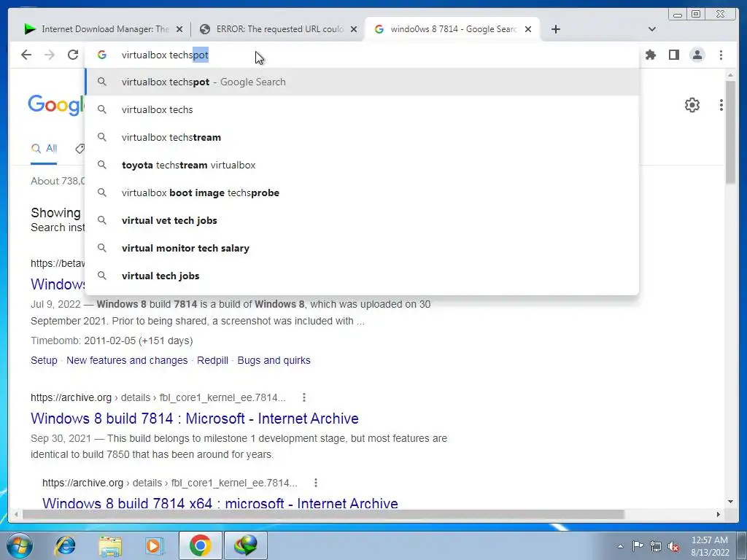Select suggestion virtual tech jobs

pos(362,275)
